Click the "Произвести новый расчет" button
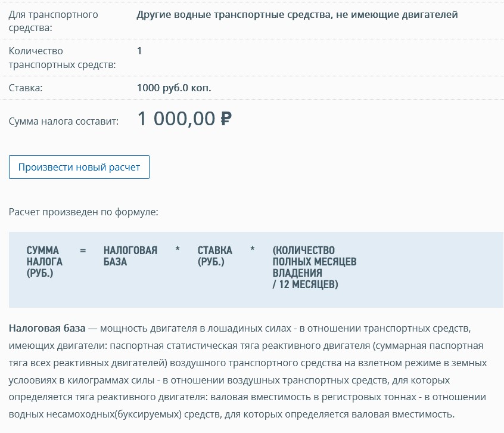Screen dimensions: 504x433 (79, 167)
